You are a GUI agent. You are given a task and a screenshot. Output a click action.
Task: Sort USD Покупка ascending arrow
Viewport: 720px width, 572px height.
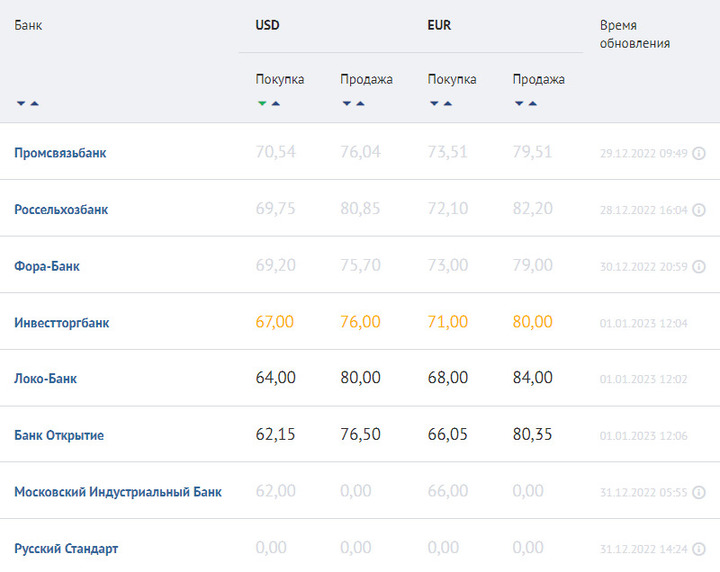click(276, 103)
